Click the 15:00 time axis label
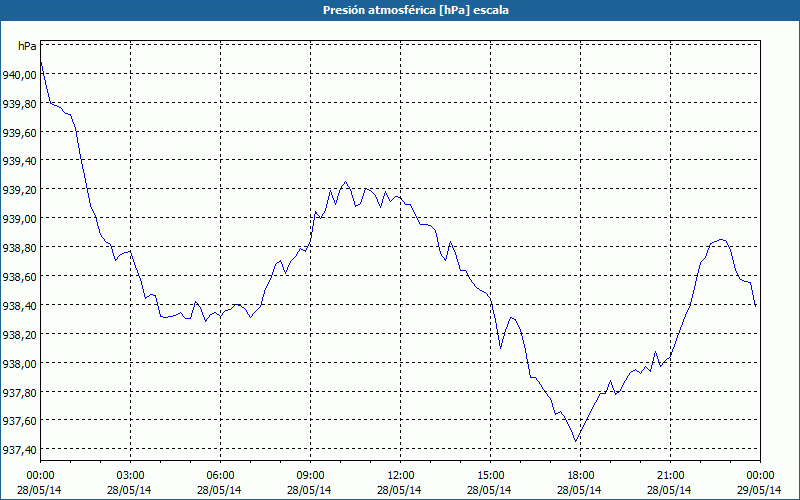800x500 pixels. pos(490,476)
